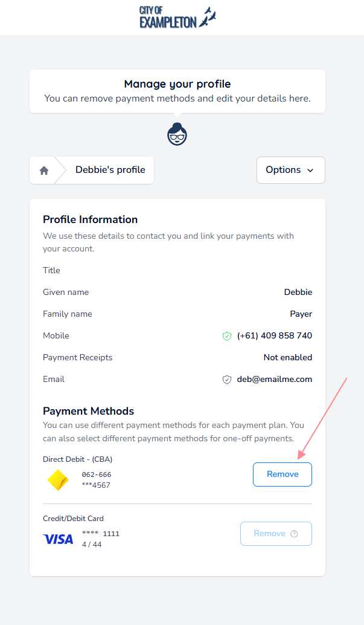
Task: Click the Family name value Payer
Action: coord(301,314)
